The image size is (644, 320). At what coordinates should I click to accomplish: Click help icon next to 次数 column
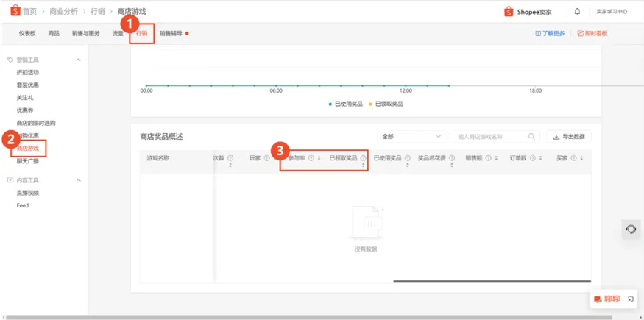(x=230, y=158)
